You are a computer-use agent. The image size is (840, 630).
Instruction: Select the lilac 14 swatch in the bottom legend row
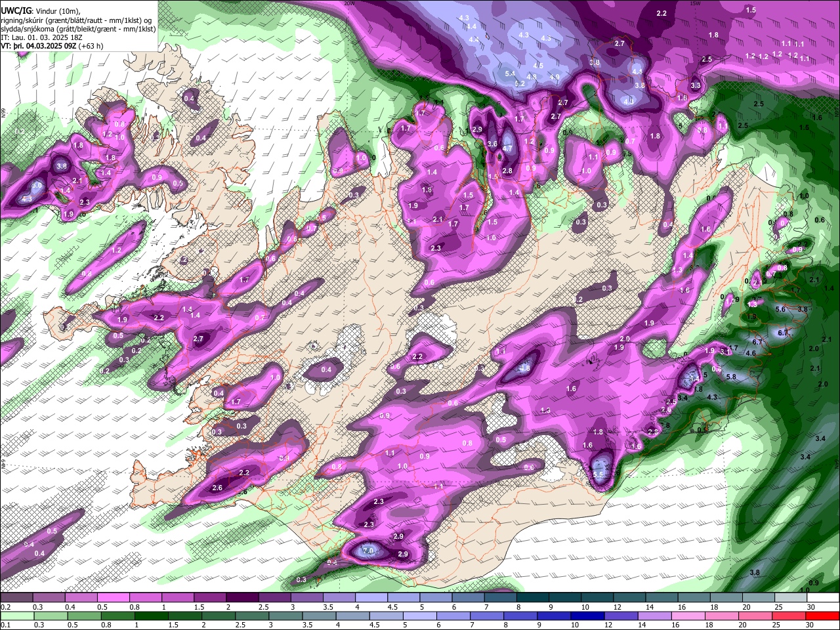click(654, 616)
